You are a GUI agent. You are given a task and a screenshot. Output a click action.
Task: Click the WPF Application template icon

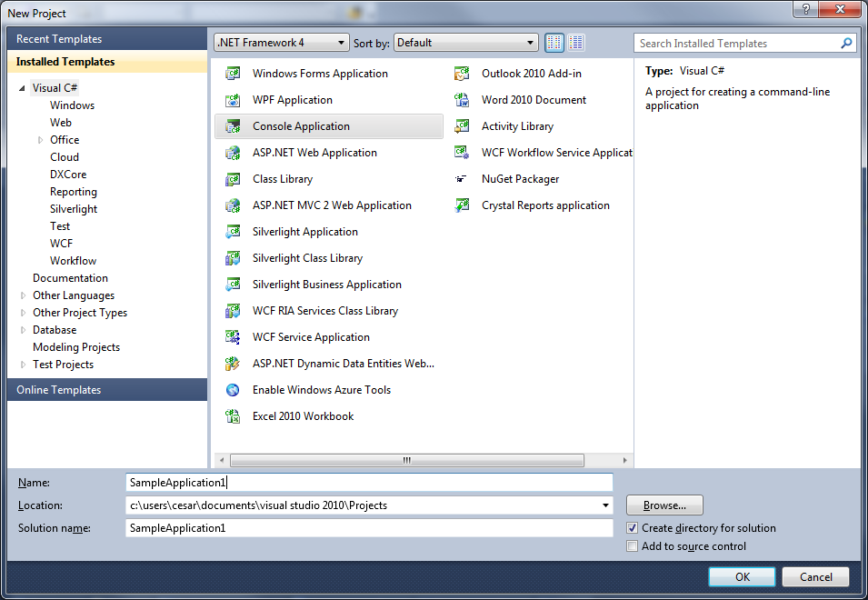point(233,100)
